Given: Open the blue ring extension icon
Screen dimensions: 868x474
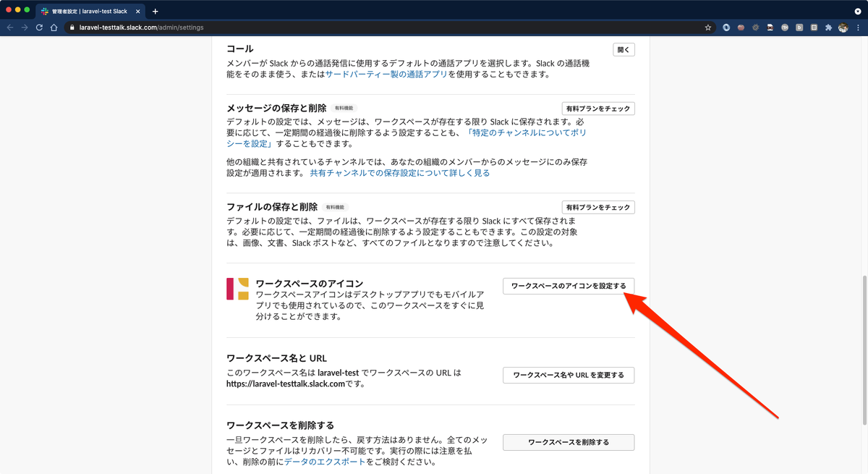Looking at the screenshot, I should [x=727, y=27].
